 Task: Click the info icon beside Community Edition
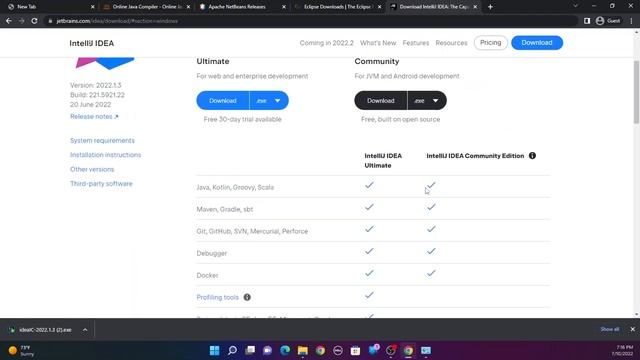pyautogui.click(x=532, y=156)
